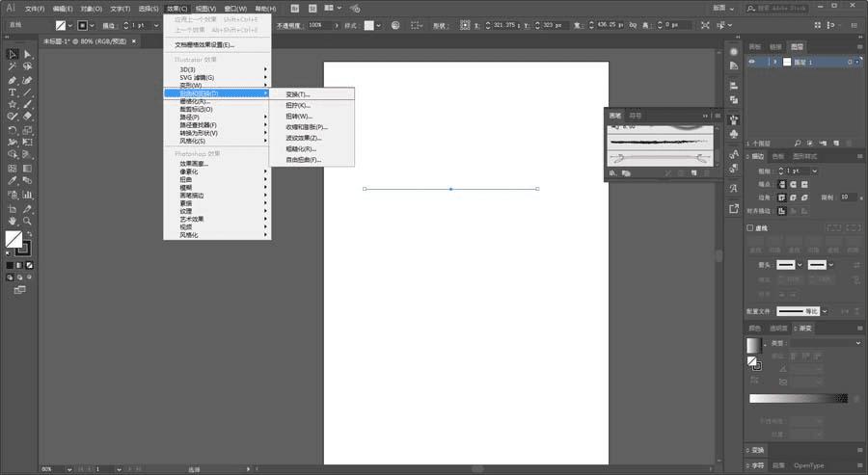Click 自由扭曲(F)... in the submenu
The height and width of the screenshot is (475, 868).
coord(303,160)
